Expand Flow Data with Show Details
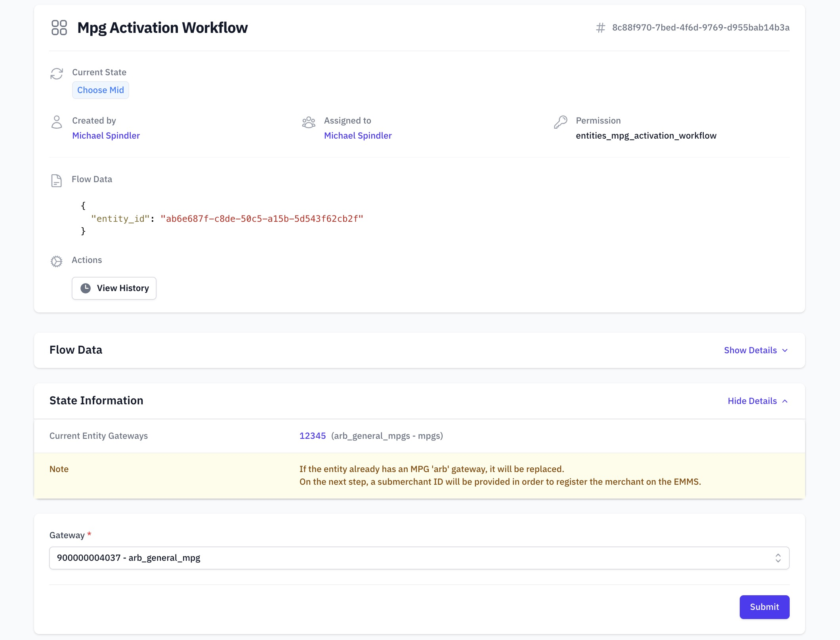This screenshot has height=640, width=840. click(x=755, y=350)
